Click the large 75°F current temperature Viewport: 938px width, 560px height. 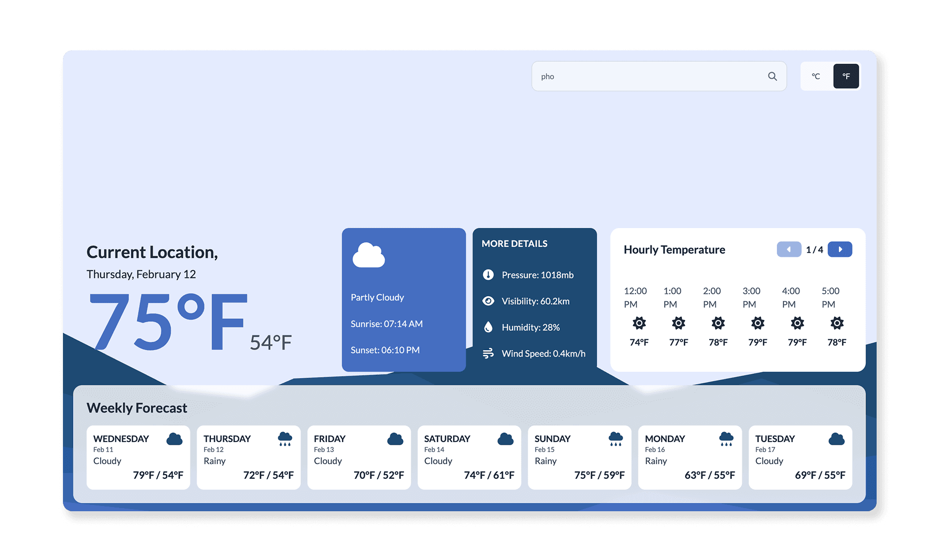click(168, 322)
